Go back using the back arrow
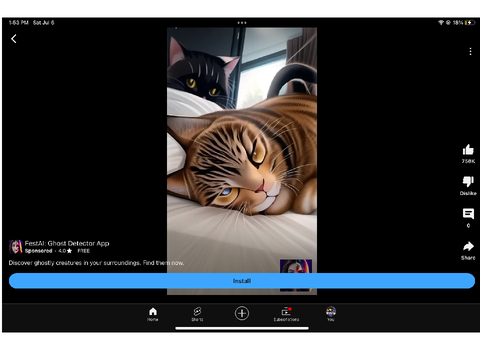 [14, 39]
